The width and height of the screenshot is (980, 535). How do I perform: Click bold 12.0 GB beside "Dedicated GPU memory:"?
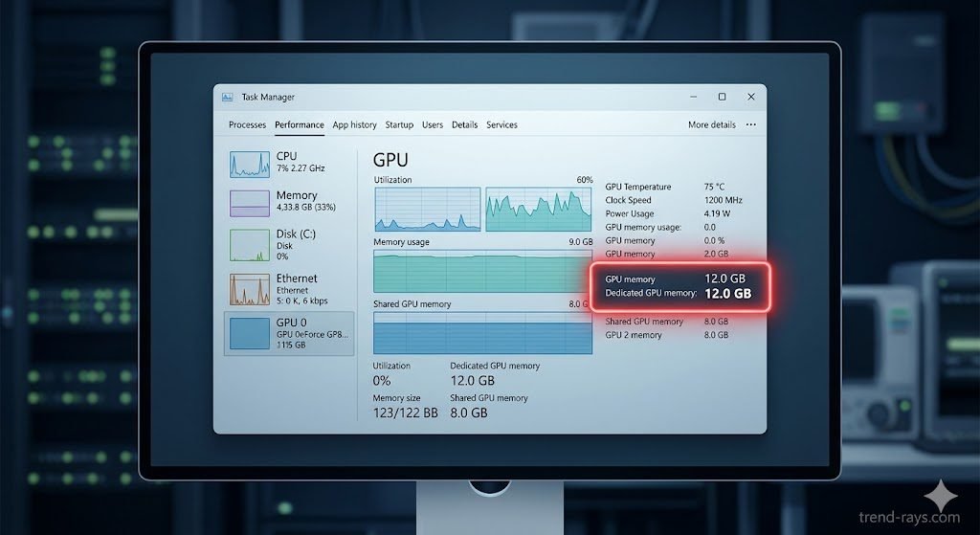point(728,294)
